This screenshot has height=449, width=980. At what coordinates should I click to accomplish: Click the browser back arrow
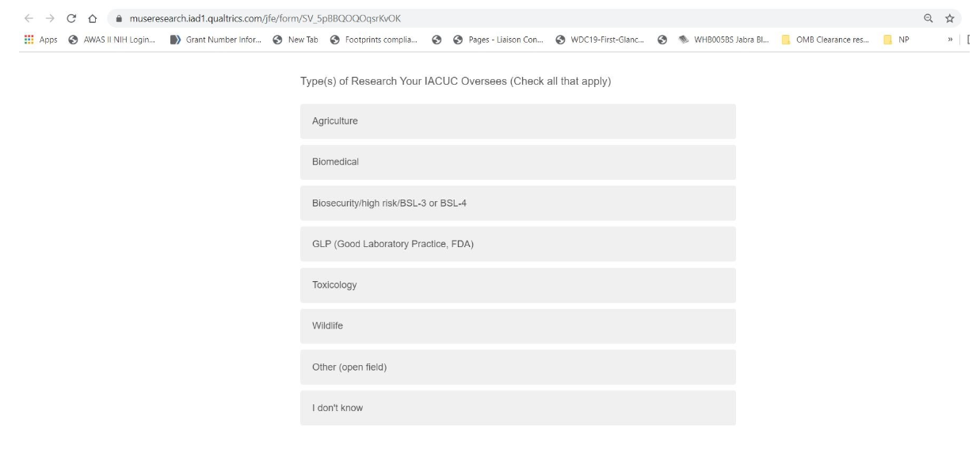[29, 18]
